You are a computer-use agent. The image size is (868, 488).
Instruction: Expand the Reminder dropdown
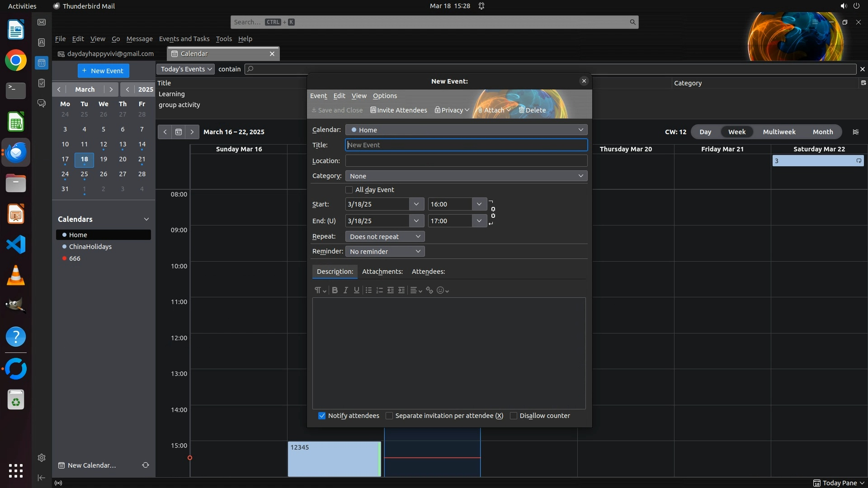[x=385, y=251]
